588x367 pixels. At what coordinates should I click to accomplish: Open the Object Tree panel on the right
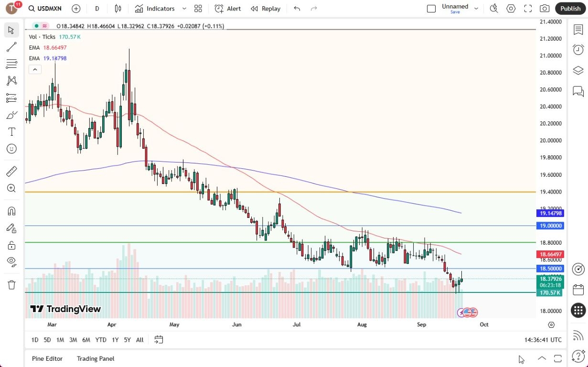click(578, 70)
